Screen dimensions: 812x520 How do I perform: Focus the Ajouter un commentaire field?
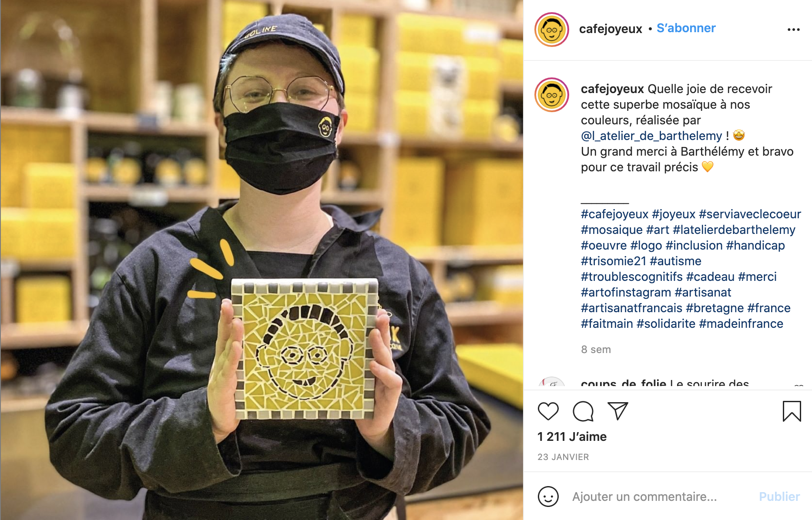pos(644,497)
